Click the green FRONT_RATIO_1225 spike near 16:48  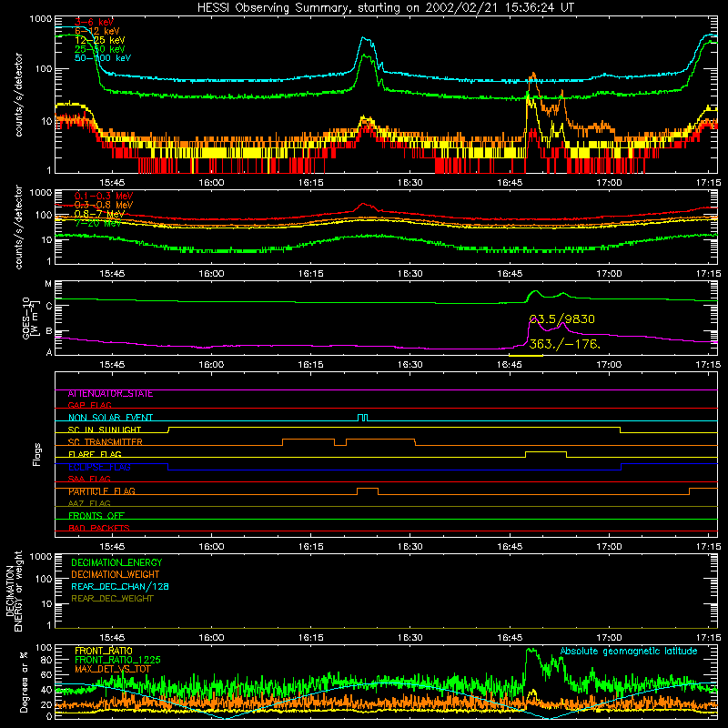pos(531,651)
